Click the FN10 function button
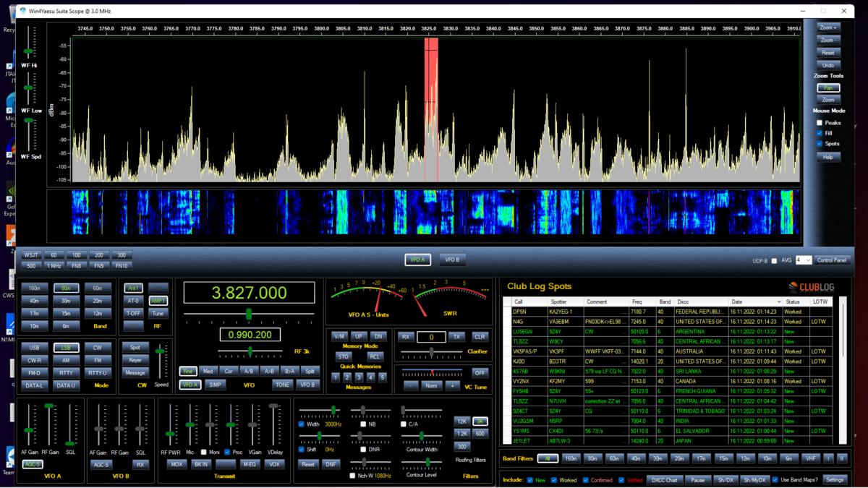 tap(122, 265)
